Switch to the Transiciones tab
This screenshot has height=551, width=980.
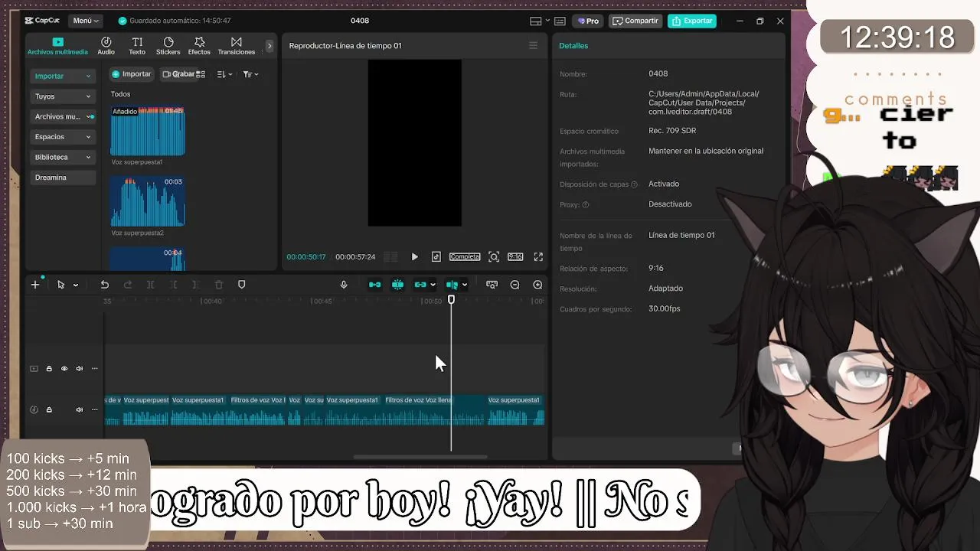point(237,46)
